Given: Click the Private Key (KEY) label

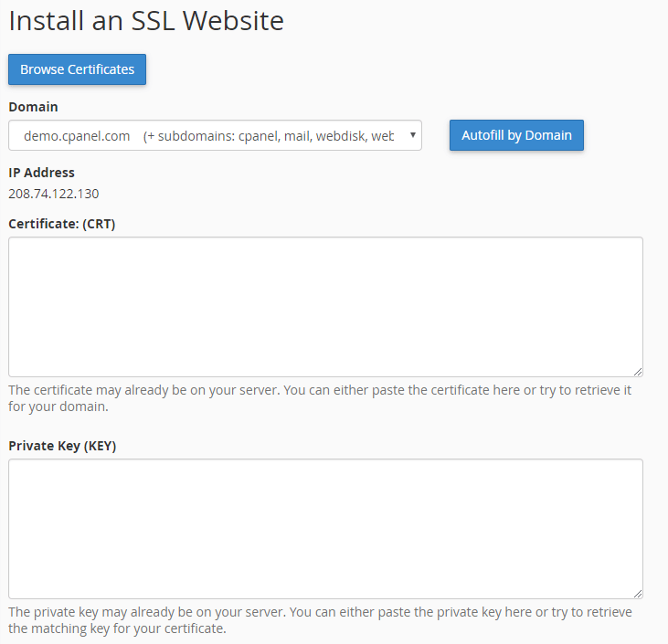Looking at the screenshot, I should (x=62, y=446).
